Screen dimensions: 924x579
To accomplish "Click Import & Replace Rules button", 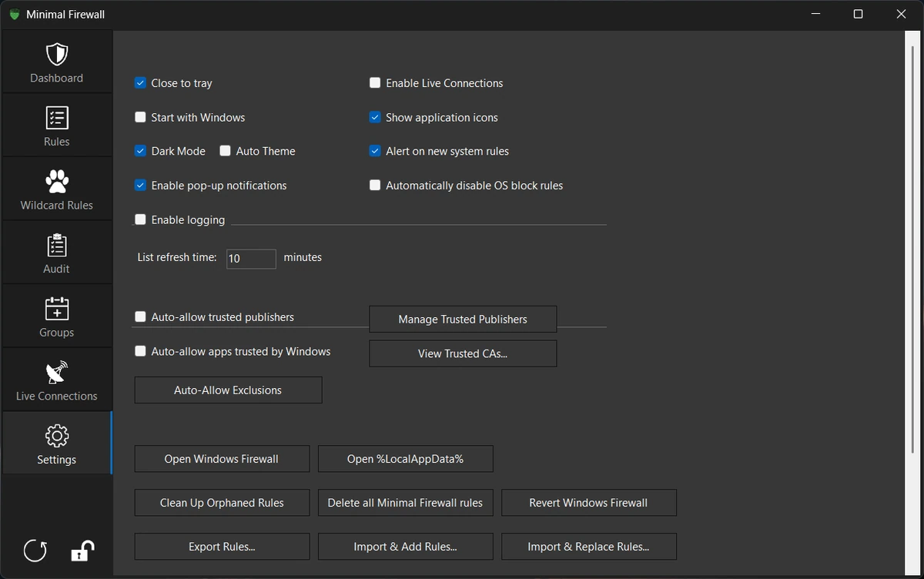I will tap(589, 547).
